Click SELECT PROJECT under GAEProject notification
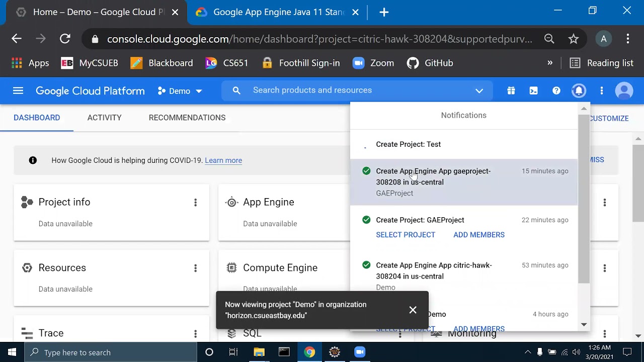This screenshot has height=362, width=644. 406,235
